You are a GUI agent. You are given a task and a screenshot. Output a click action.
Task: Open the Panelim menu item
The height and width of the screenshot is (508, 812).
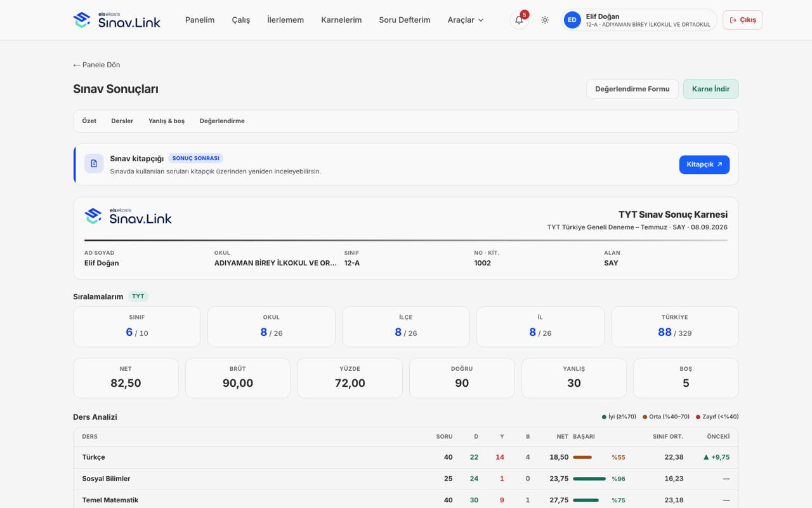(200, 20)
